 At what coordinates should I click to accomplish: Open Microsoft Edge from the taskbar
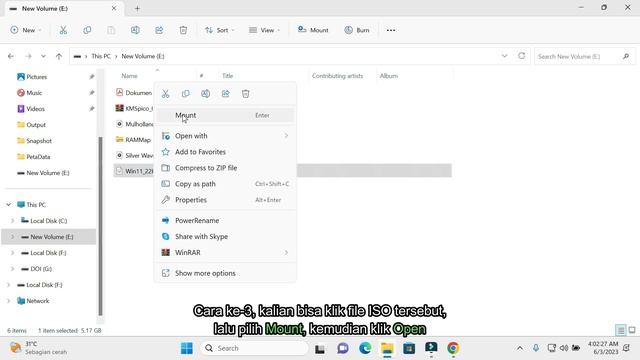pyautogui.click(x=365, y=348)
